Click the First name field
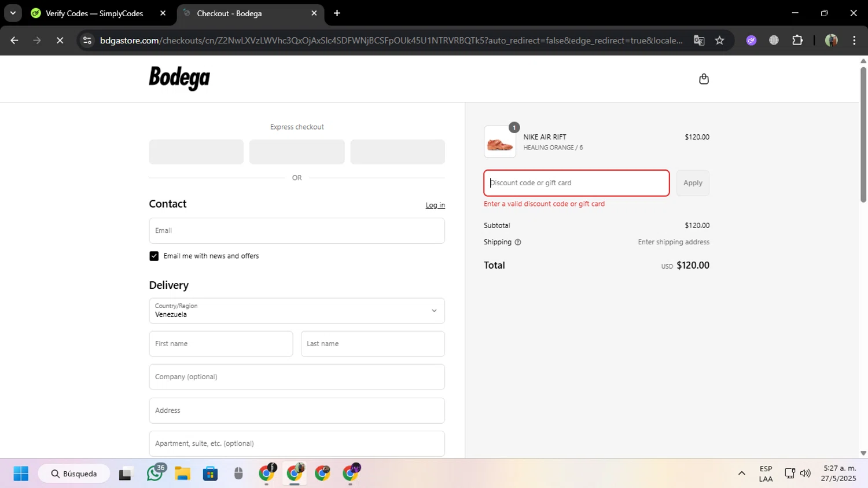The height and width of the screenshot is (488, 868). 221,344
